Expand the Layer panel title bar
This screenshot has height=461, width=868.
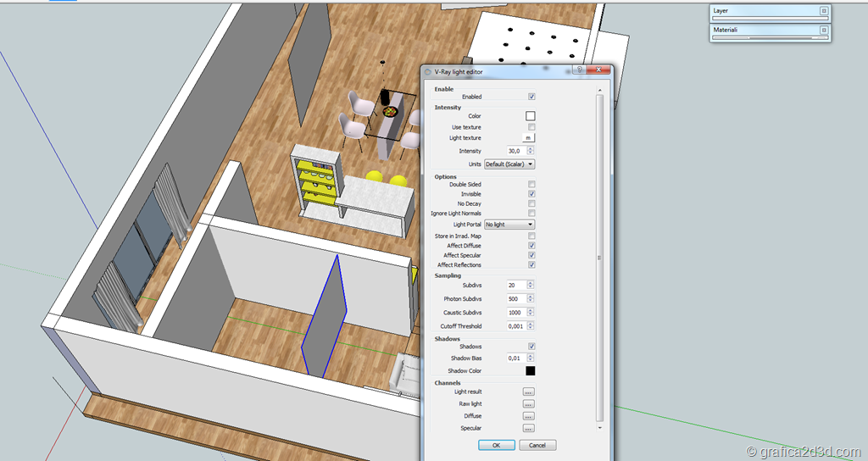763,11
